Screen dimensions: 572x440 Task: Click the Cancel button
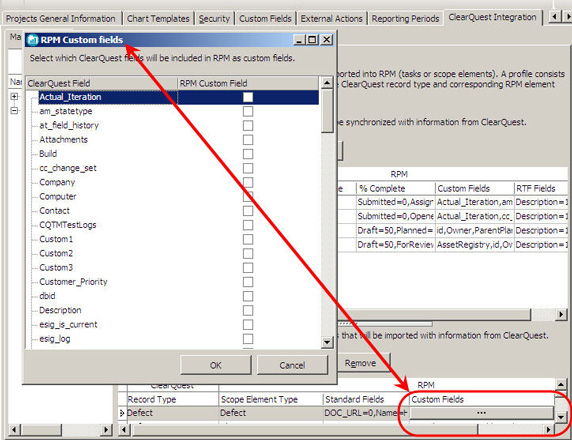pos(292,365)
